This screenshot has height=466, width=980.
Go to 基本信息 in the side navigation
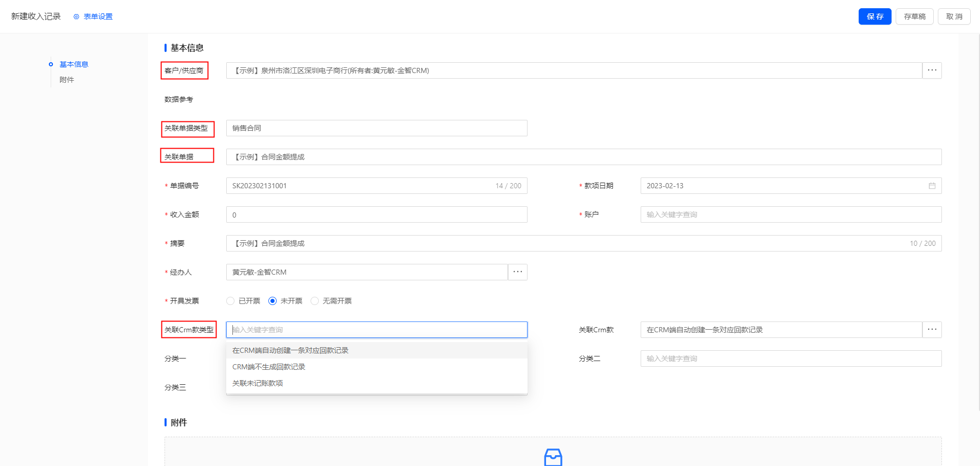click(74, 64)
